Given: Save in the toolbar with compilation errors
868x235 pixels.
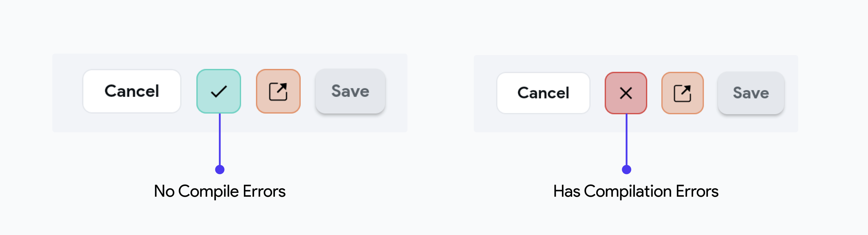Looking at the screenshot, I should pyautogui.click(x=751, y=93).
